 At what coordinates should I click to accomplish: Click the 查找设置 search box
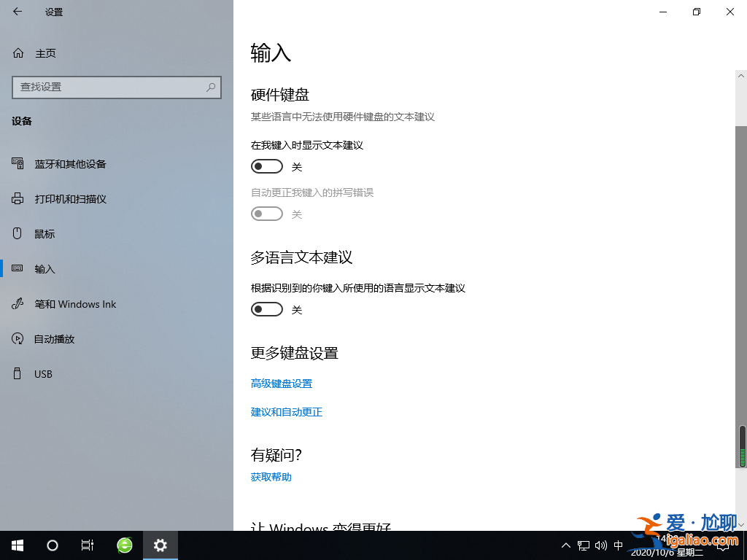(x=117, y=87)
